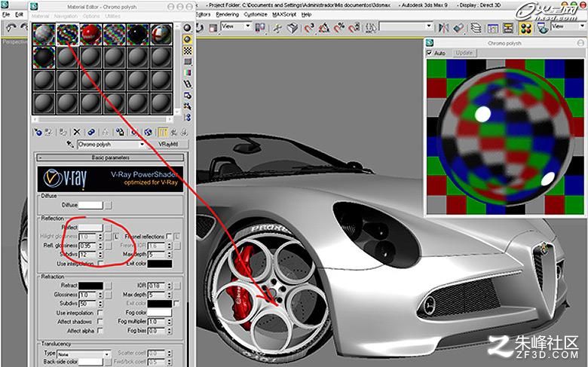The image size is (588, 367).
Task: Click Show Map in Viewport icon
Action: [148, 132]
